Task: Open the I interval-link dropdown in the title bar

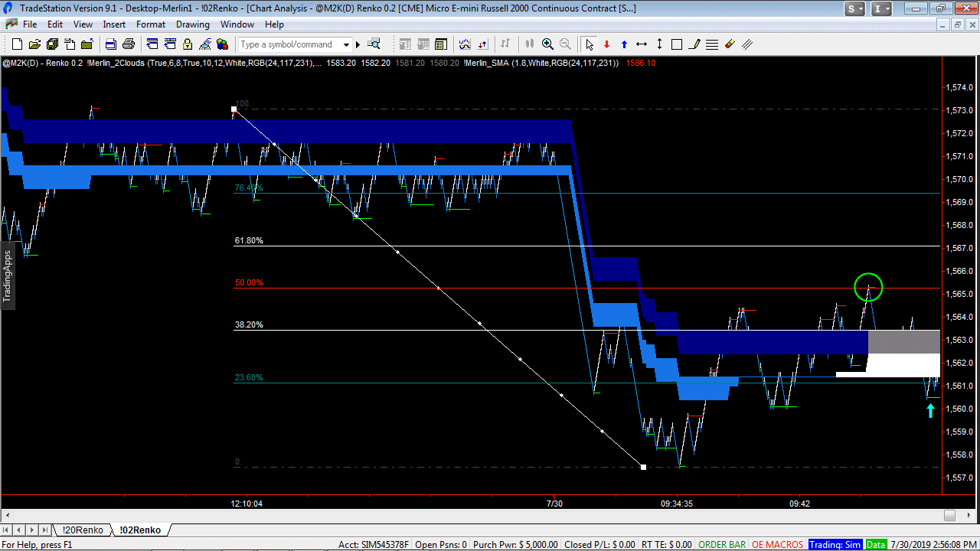Action: pyautogui.click(x=881, y=9)
